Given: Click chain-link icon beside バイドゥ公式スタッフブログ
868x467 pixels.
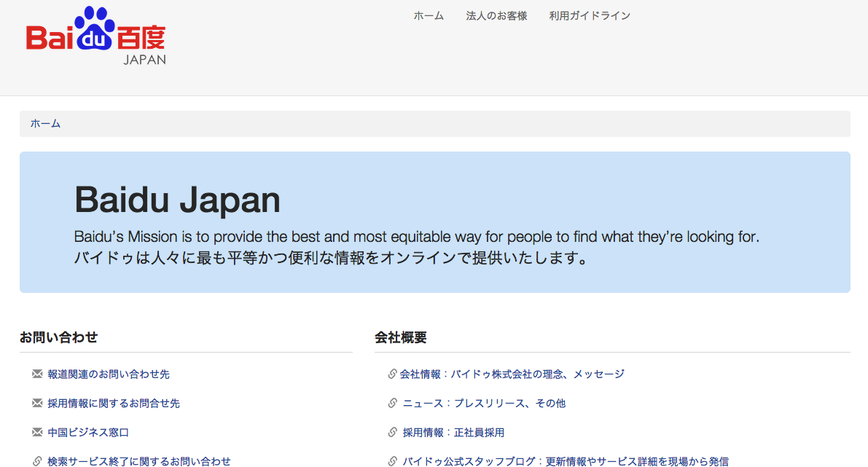Looking at the screenshot, I should [393, 460].
